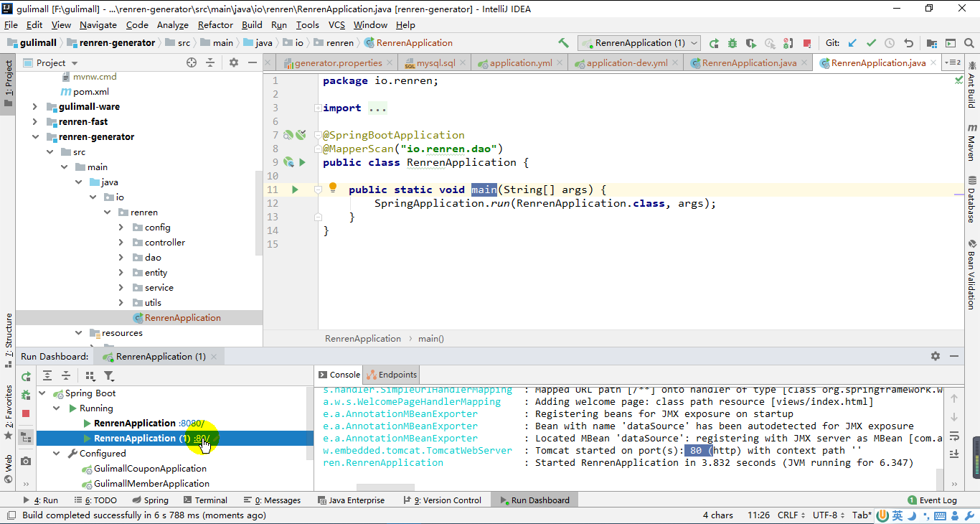Open the RenrenApplication (1) run configuration dropdown
The height and width of the screenshot is (524, 980).
639,43
